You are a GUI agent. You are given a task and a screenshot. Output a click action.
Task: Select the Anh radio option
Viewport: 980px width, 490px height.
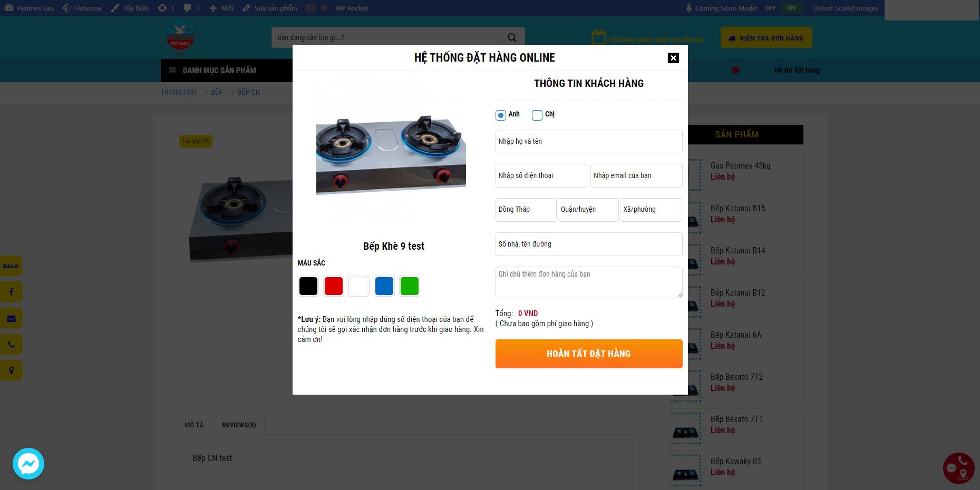(501, 115)
